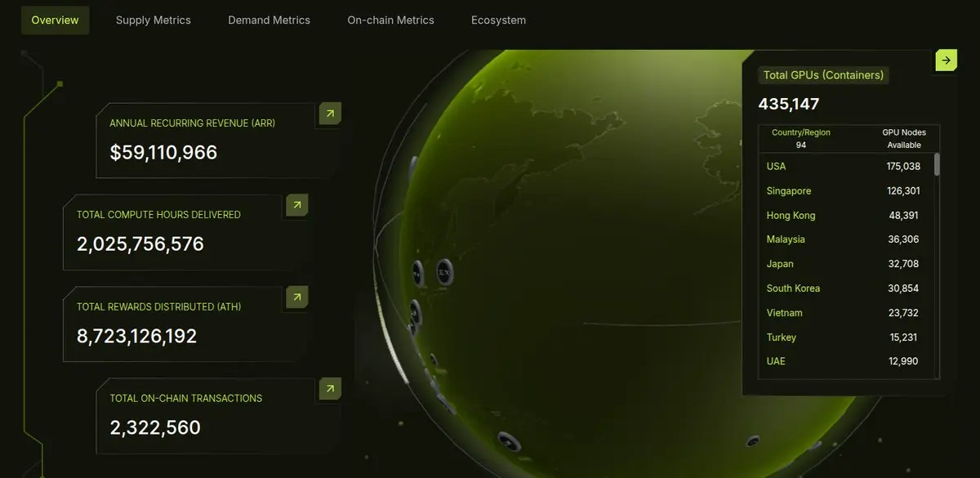
Task: Select the USA row in the GPU table
Action: tap(846, 167)
